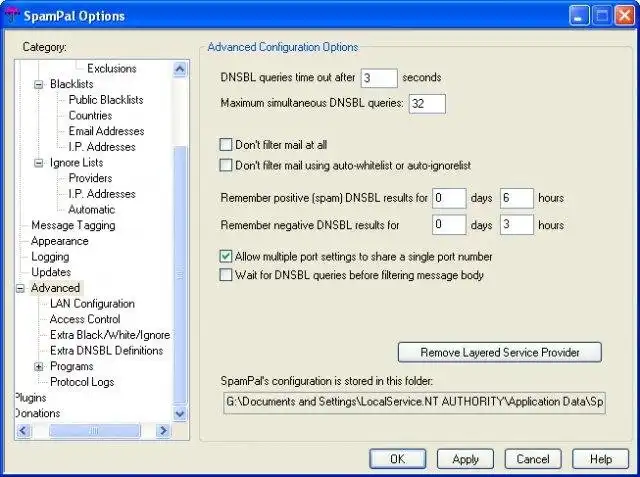
Task: Select Public Blacklists category
Action: [106, 100]
